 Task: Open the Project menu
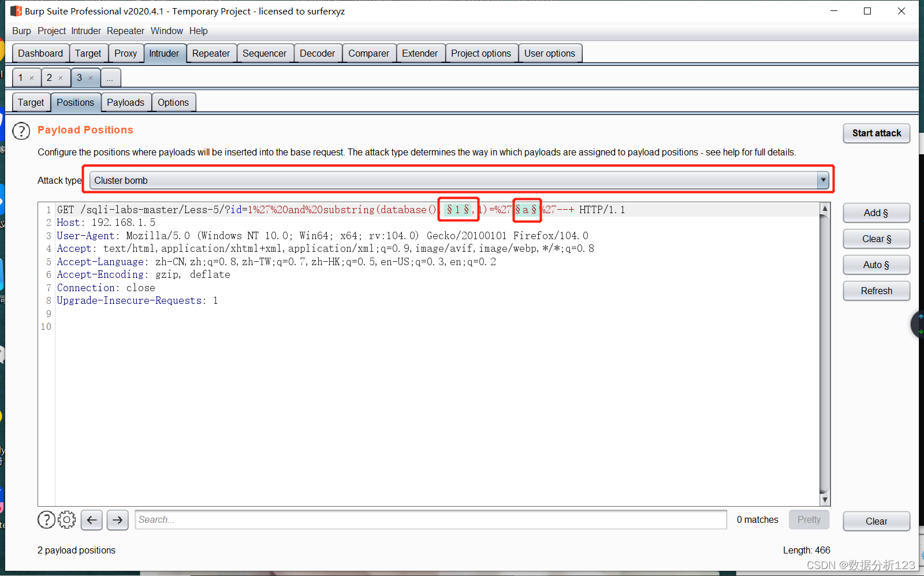pos(51,31)
